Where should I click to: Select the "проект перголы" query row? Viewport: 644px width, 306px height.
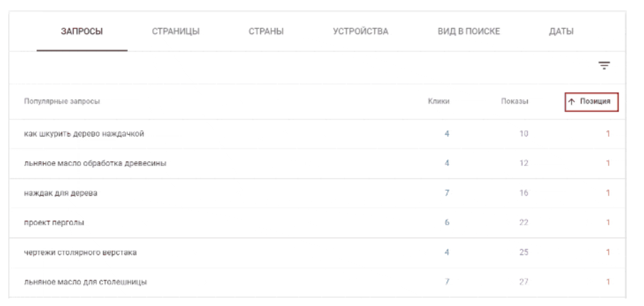point(54,222)
